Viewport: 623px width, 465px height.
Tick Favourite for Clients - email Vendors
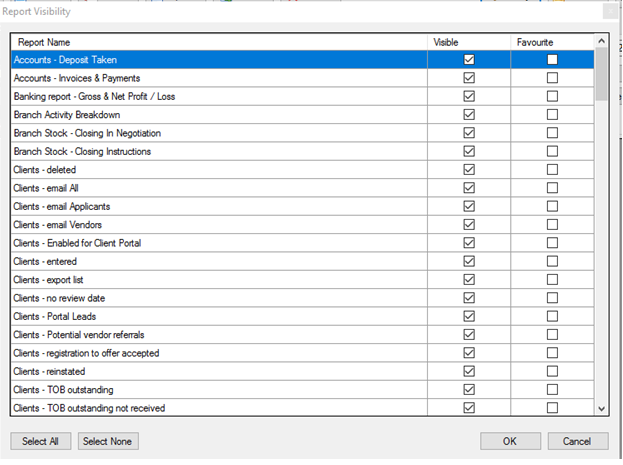pos(552,225)
